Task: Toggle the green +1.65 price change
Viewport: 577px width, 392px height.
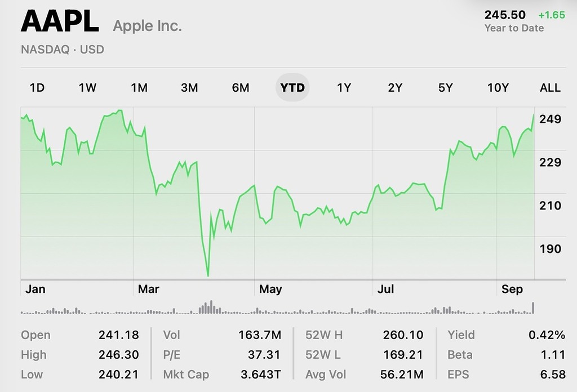Action: tap(552, 15)
